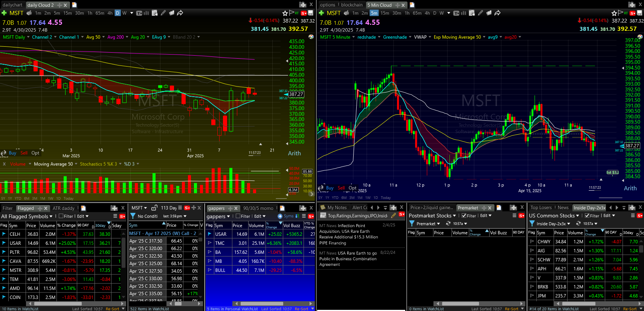Click the green plus icon beside MSFT on daily chart
644x311 pixels.
pyautogui.click(x=4, y=13)
